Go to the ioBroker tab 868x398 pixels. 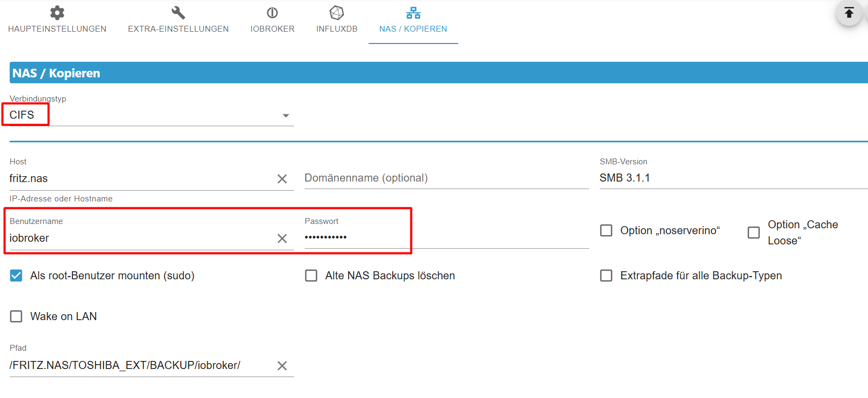(273, 22)
